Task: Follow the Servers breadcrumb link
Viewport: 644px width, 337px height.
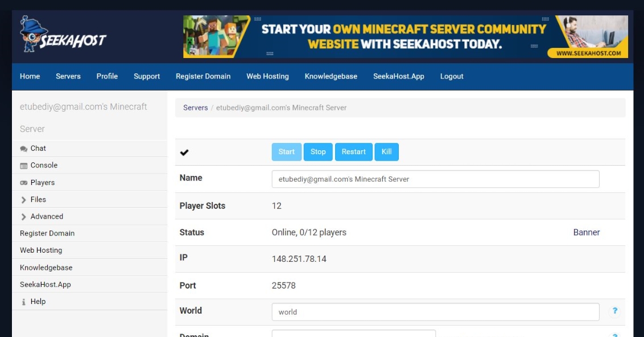Action: click(x=196, y=108)
